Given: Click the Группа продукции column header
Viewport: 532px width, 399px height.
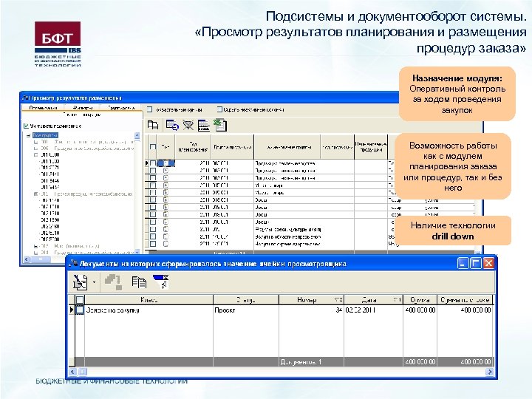Looking at the screenshot, I should [233, 147].
